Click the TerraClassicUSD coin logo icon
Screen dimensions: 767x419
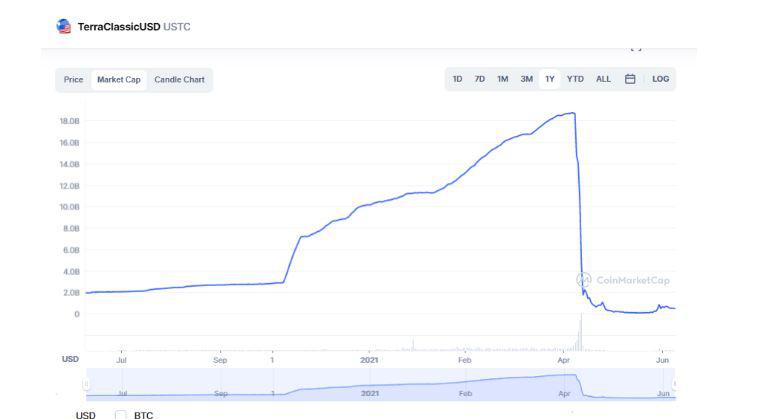tap(64, 27)
